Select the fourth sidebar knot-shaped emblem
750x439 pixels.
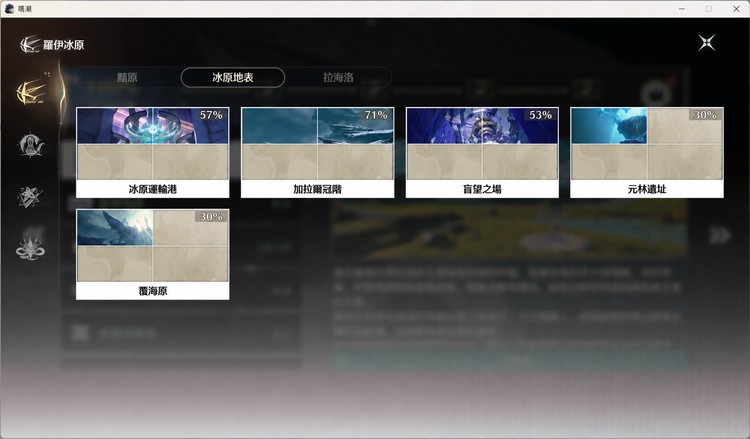[x=30, y=249]
